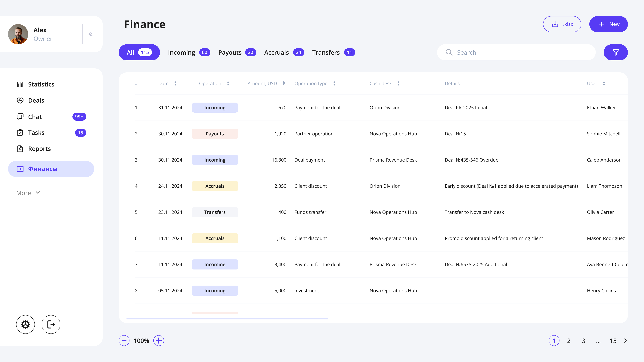This screenshot has height=362, width=644.
Task: Go to Tasks in sidebar
Action: 36,133
